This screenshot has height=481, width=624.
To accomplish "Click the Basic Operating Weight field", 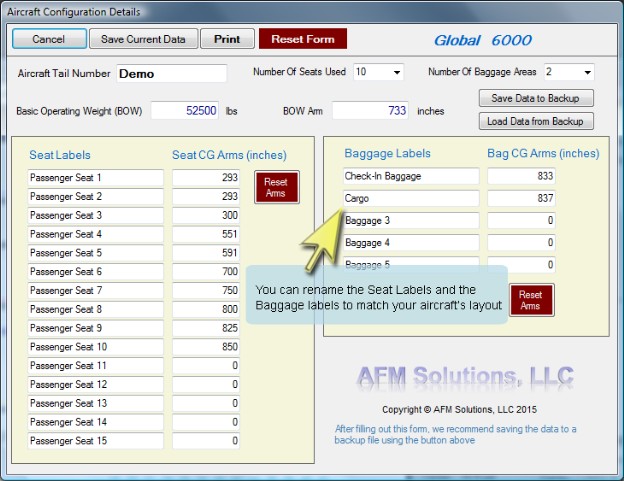I will click(185, 110).
